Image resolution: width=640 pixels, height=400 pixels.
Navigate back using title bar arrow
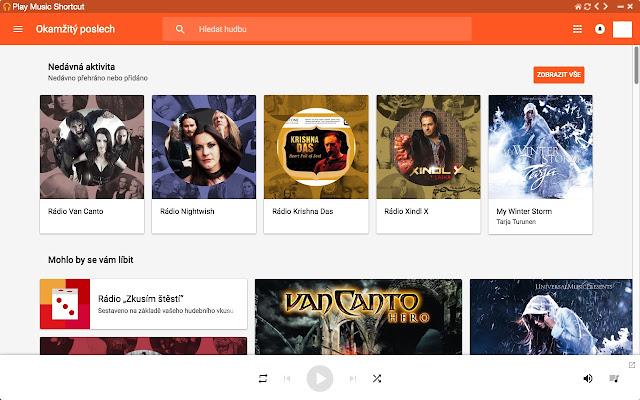tap(597, 7)
